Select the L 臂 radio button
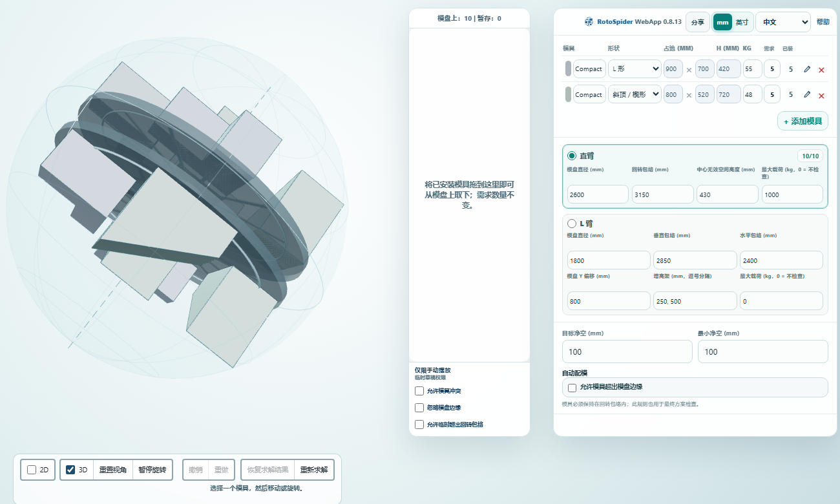The image size is (840, 504). click(x=572, y=224)
